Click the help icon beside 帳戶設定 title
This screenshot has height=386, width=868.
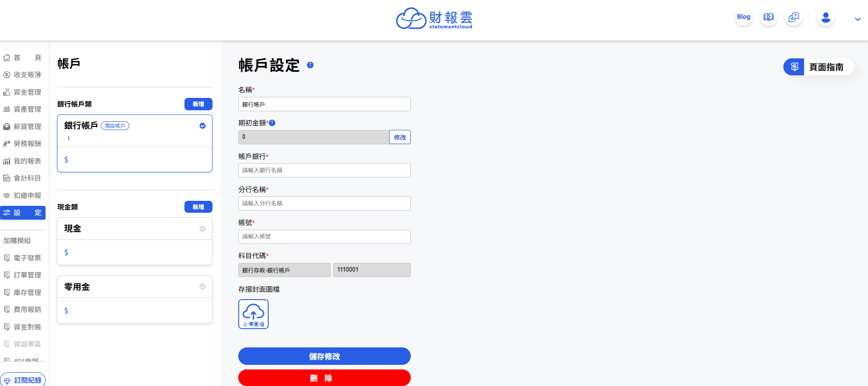pyautogui.click(x=310, y=65)
